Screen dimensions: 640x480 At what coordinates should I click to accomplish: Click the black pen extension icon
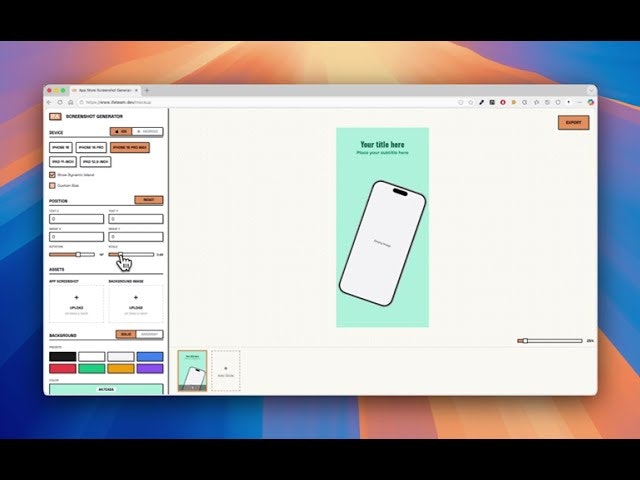482,102
